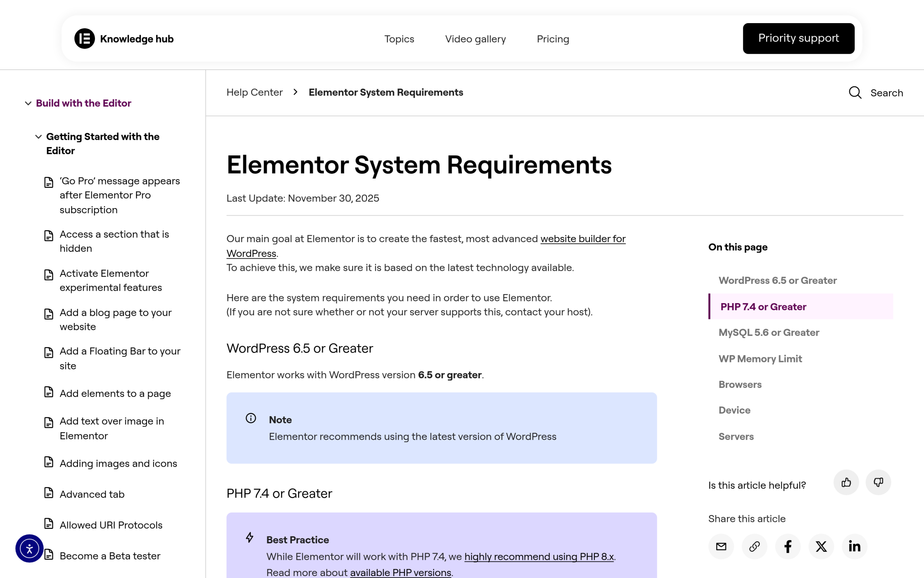Image resolution: width=924 pixels, height=578 pixels.
Task: Collapse Getting Started with the Editor chevron
Action: pos(39,137)
